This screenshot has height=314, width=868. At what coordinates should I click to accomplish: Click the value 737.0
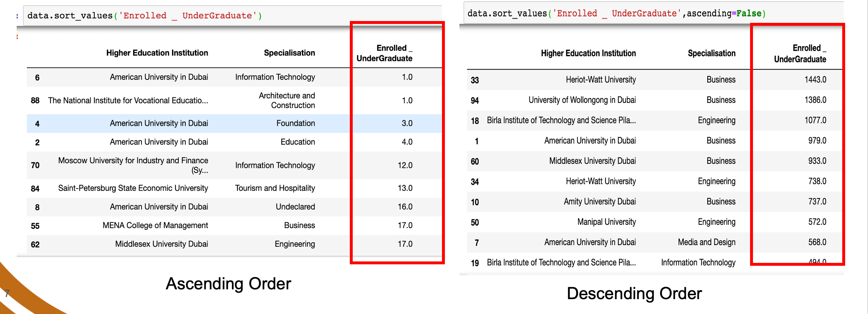click(x=817, y=202)
